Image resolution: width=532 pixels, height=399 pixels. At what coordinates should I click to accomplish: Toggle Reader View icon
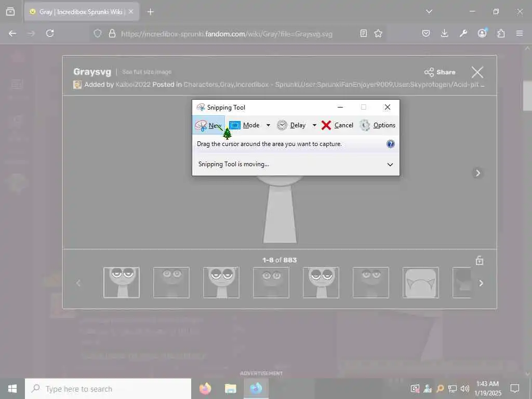click(363, 33)
